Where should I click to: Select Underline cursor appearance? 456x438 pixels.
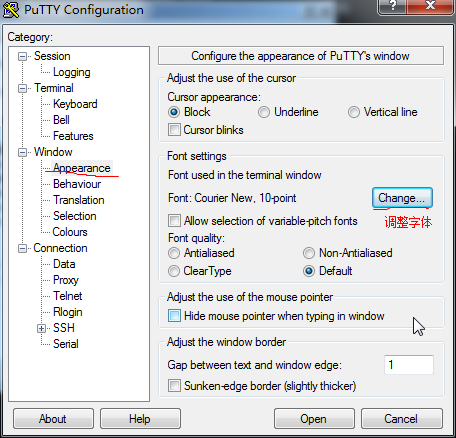[264, 112]
